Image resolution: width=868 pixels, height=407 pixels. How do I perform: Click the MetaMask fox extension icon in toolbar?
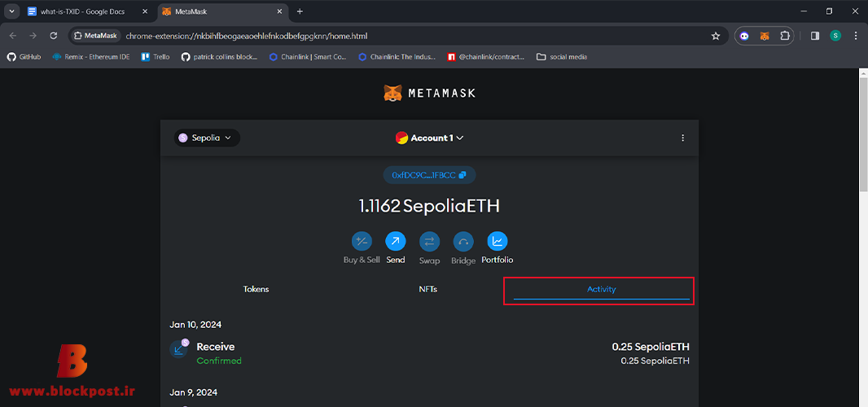pyautogui.click(x=764, y=36)
